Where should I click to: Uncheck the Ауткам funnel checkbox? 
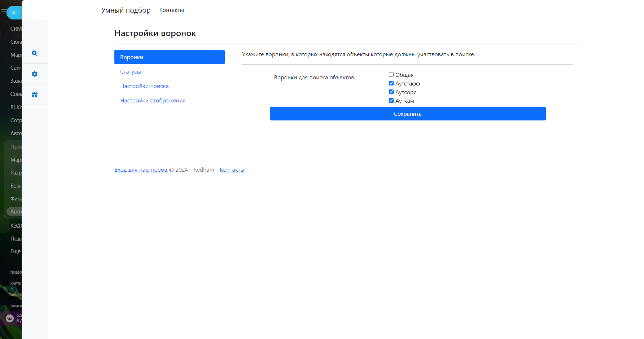tap(391, 101)
